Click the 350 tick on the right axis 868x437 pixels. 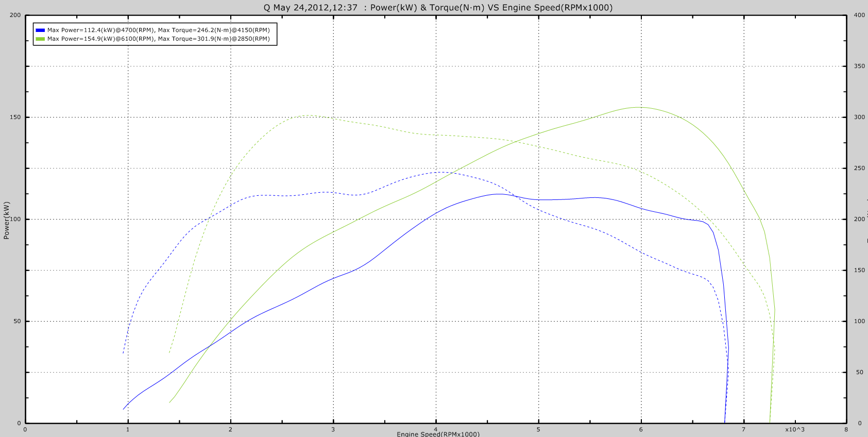[x=859, y=66]
